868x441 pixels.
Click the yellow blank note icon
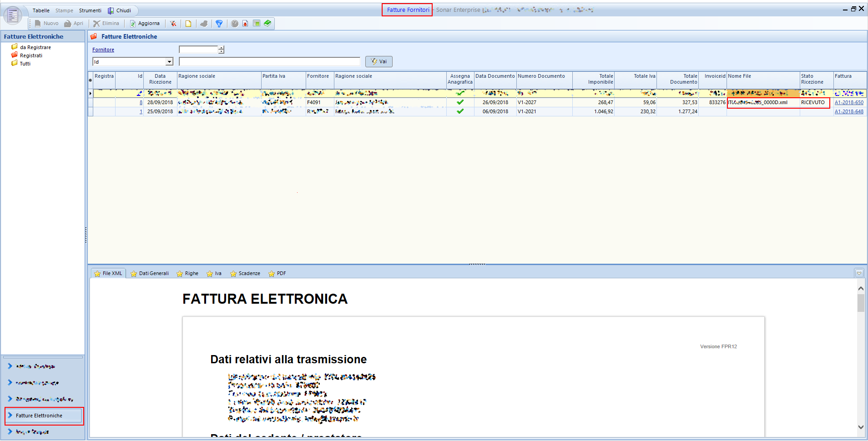(x=188, y=24)
